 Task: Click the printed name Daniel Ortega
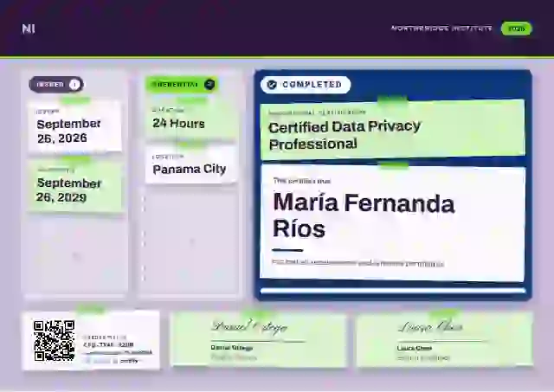tap(232, 348)
